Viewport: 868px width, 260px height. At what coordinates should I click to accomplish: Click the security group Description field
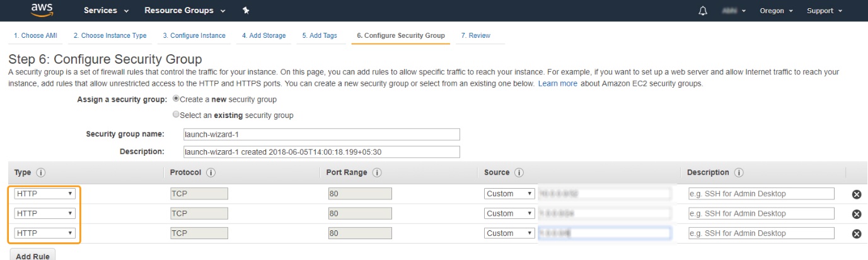point(320,151)
